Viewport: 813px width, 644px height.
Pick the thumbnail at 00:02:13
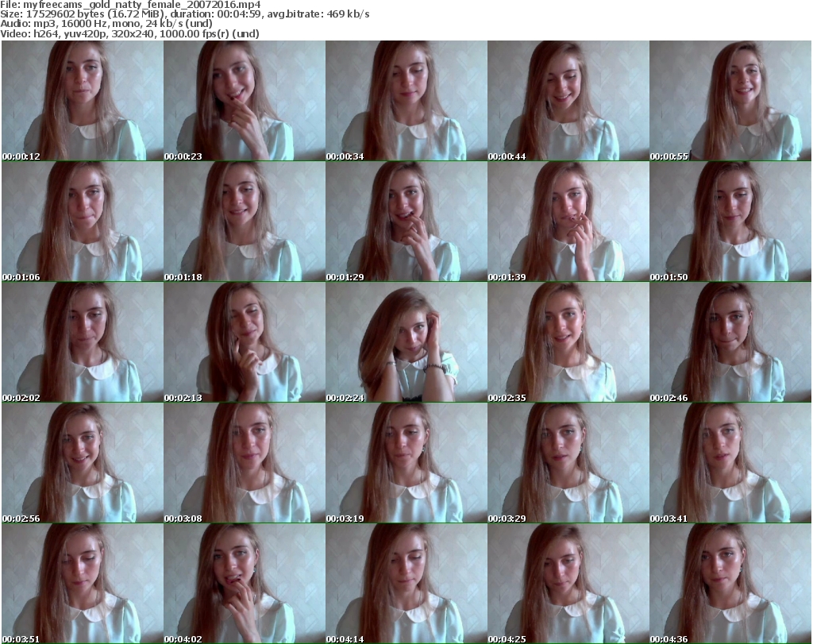click(x=245, y=342)
